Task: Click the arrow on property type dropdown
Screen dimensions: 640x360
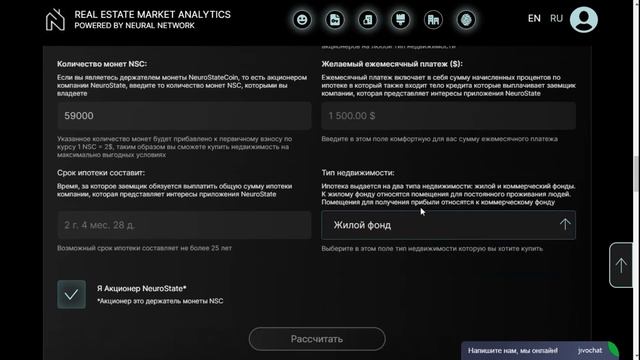Action: pyautogui.click(x=565, y=224)
